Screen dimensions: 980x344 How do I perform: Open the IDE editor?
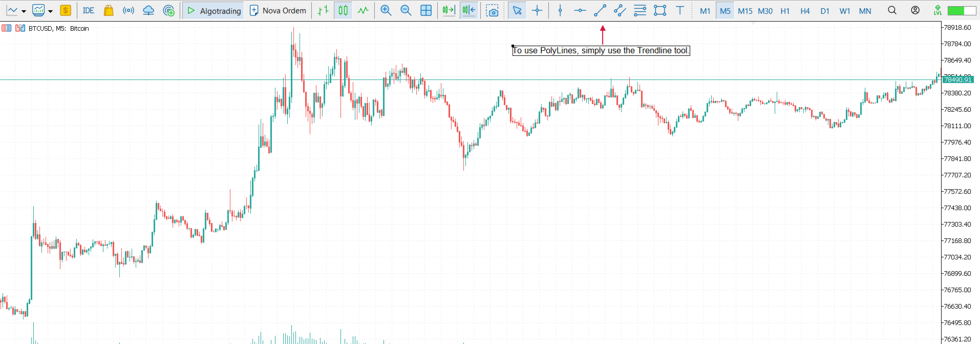tap(89, 10)
